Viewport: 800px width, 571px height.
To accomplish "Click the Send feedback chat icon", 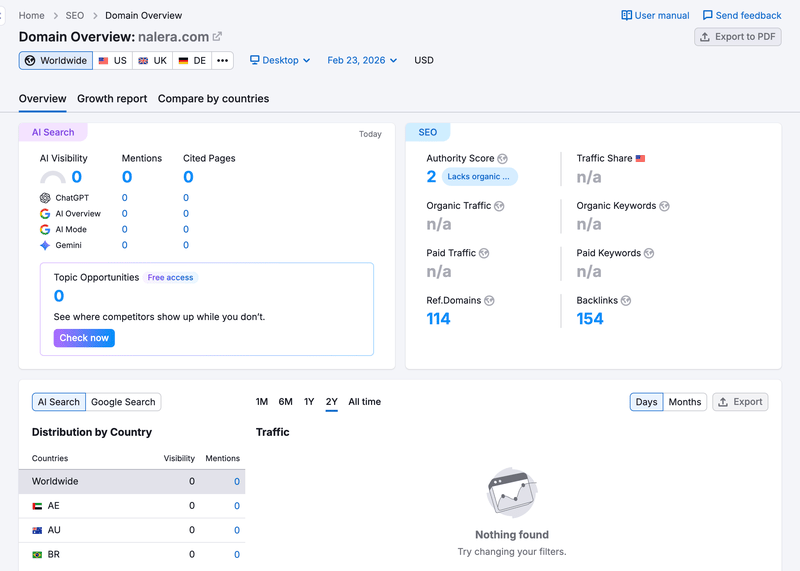I will point(707,15).
